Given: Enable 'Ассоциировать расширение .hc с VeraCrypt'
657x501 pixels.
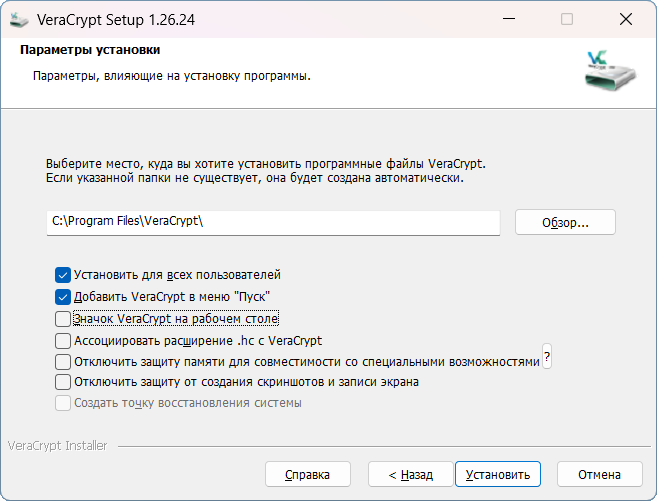Looking at the screenshot, I should [x=63, y=341].
